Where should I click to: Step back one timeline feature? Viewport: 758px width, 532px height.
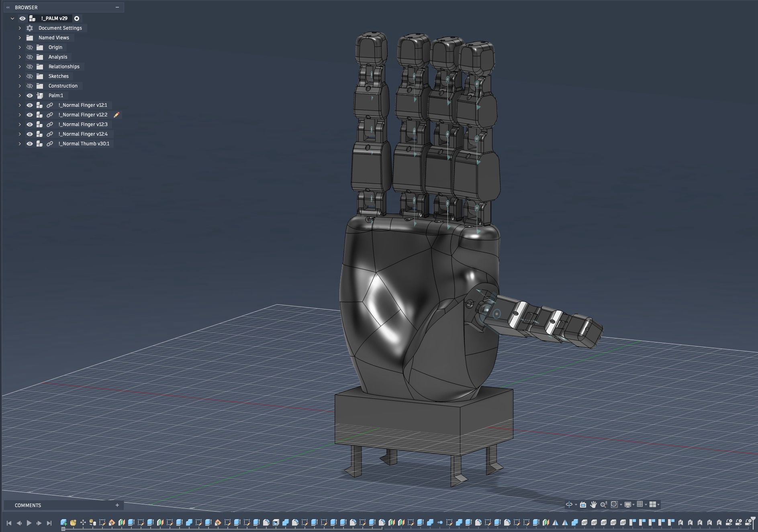[19, 523]
